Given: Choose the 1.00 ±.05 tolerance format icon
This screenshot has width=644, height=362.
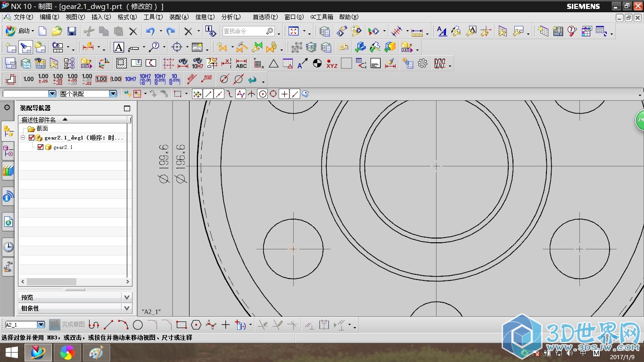Looking at the screenshot, I should 43,79.
